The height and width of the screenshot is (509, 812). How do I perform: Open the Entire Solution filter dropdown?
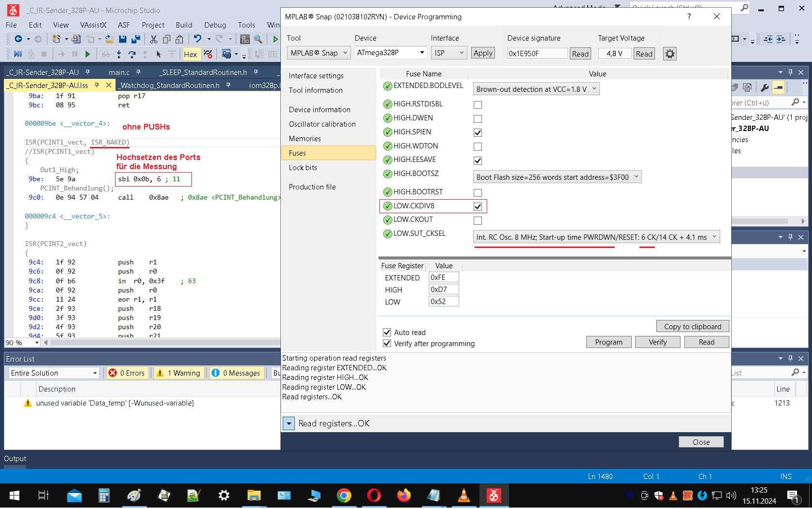[54, 373]
